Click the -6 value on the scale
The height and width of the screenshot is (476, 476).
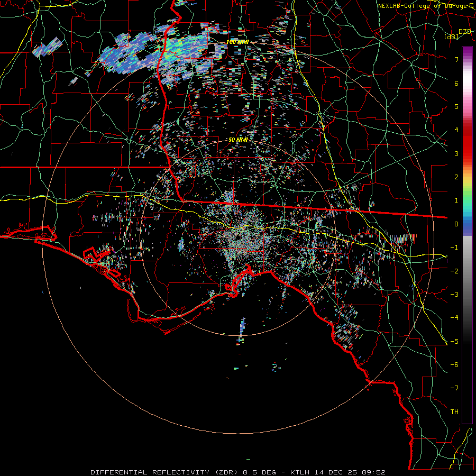(454, 364)
